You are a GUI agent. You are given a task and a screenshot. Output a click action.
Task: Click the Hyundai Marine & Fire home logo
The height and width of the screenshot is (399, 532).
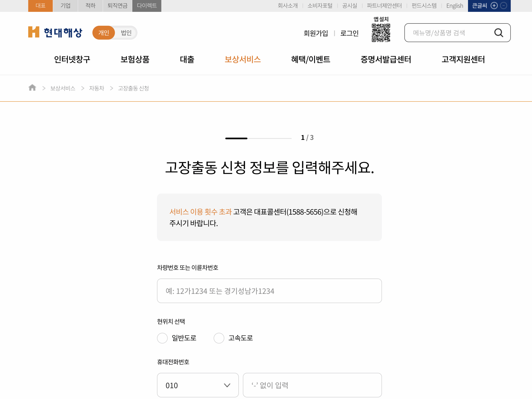pyautogui.click(x=55, y=32)
